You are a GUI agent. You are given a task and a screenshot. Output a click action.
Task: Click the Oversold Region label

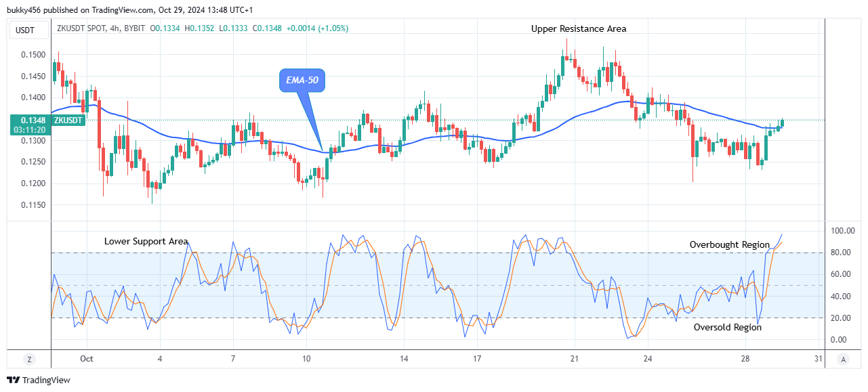click(728, 327)
